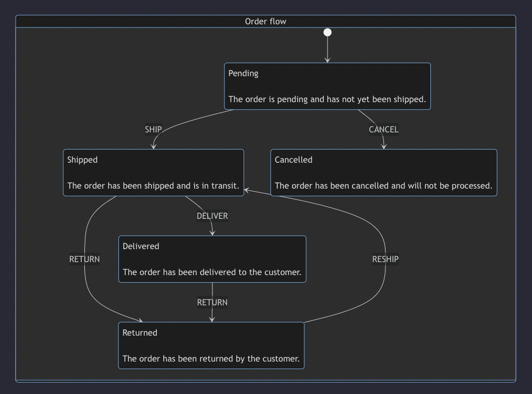Click the DELIVER transition label
532x394 pixels.
pyautogui.click(x=212, y=216)
